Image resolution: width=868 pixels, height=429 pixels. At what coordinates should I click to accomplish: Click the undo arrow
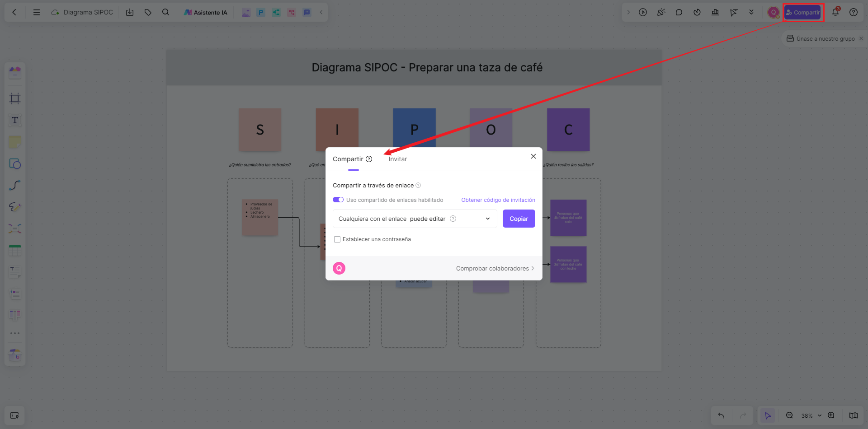[722, 415]
